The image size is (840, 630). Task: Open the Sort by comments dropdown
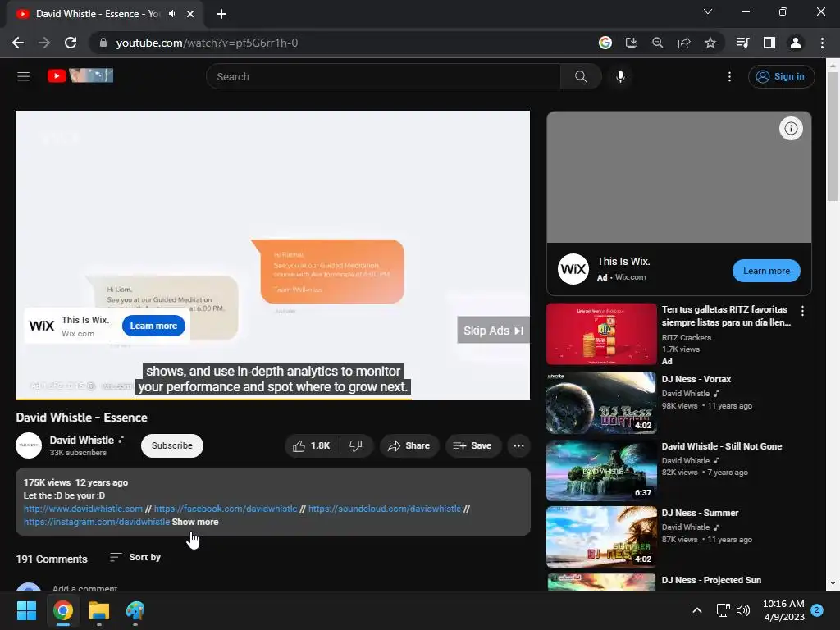(135, 558)
